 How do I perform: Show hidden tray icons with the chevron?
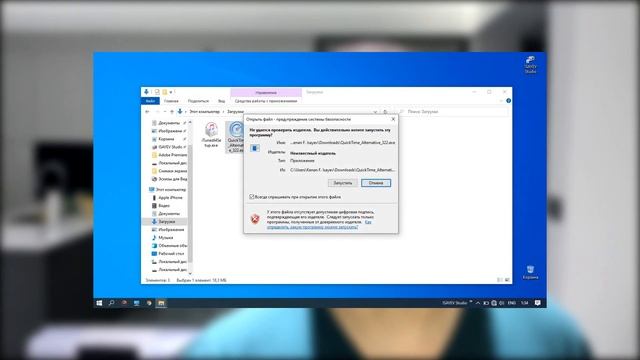pos(478,303)
